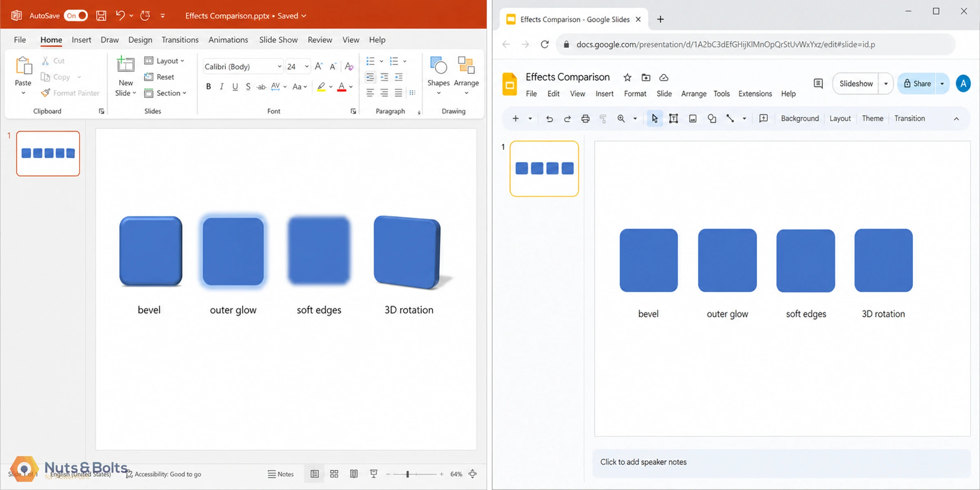Click the Paste icon in PowerPoint
The image size is (980, 490).
[23, 66]
